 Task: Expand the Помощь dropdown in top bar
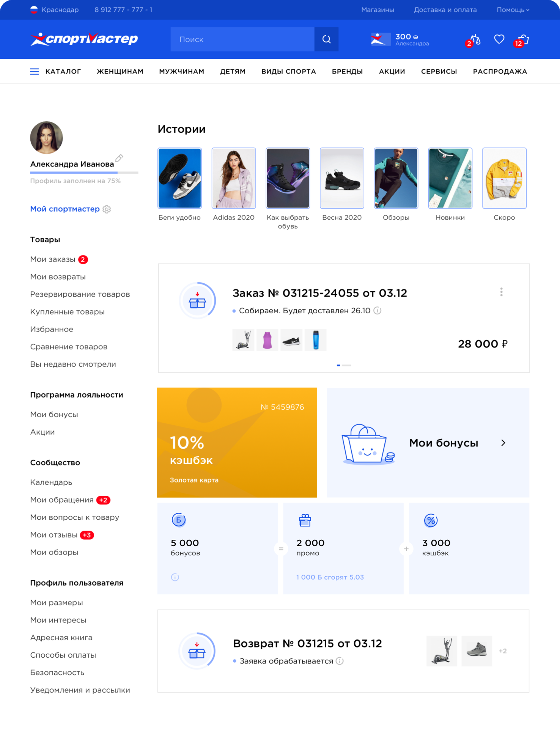(x=513, y=10)
